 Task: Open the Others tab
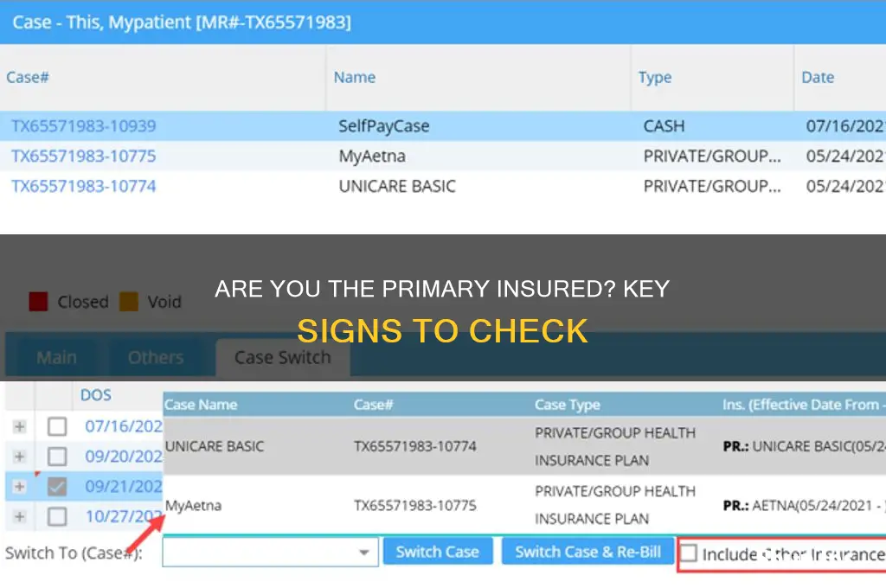pos(156,357)
